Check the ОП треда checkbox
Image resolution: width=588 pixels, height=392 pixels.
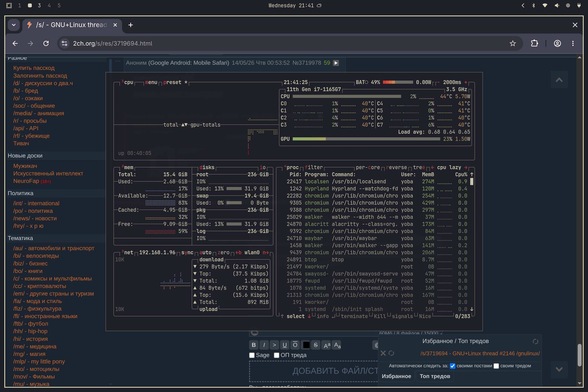point(277,355)
